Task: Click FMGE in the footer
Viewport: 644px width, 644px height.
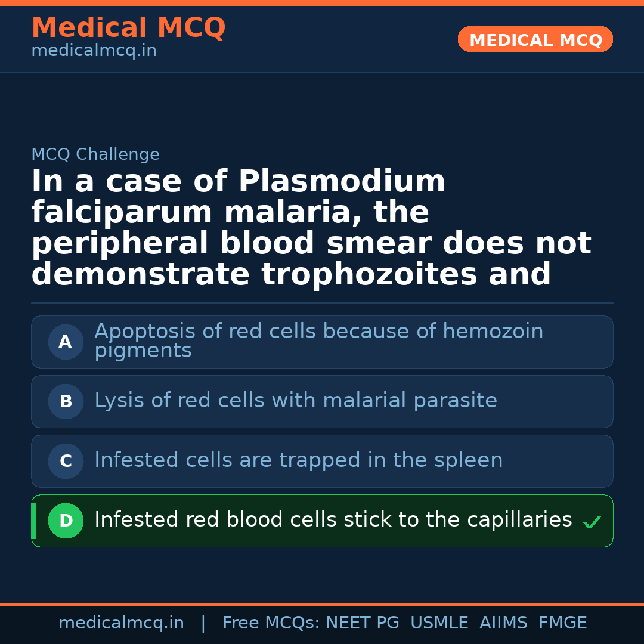Action: coord(562,623)
